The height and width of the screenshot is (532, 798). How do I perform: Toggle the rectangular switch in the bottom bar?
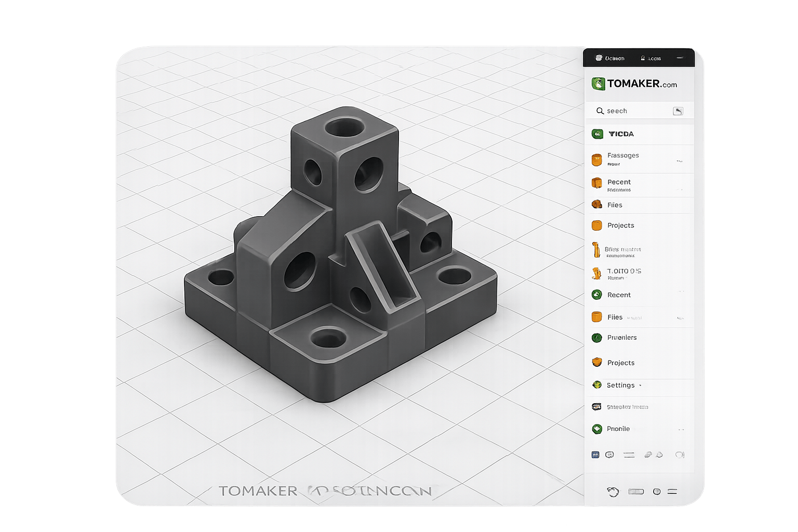pos(636,491)
